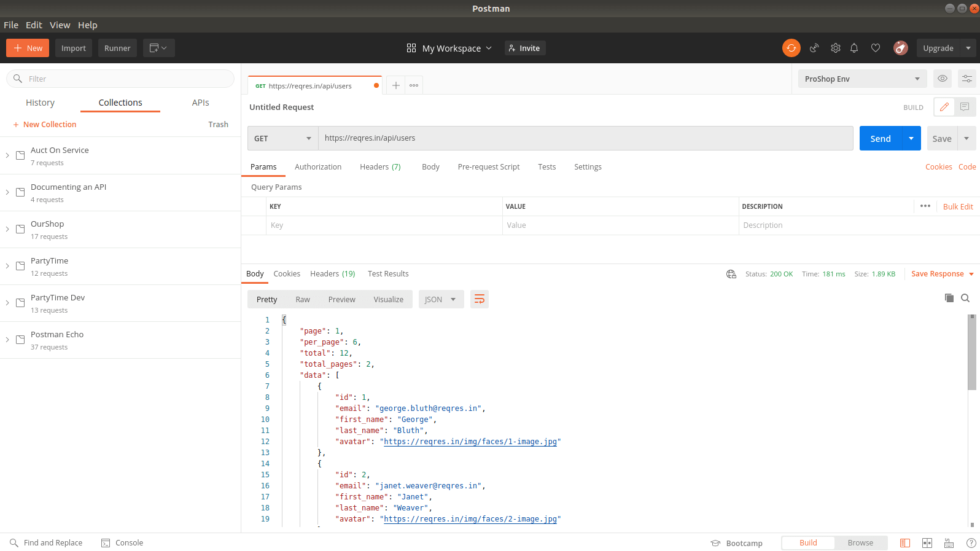Viewport: 980px width, 551px height.
Task: Open the notifications bell
Action: click(x=854, y=48)
